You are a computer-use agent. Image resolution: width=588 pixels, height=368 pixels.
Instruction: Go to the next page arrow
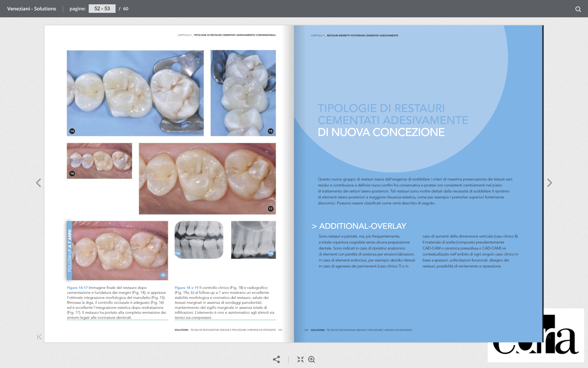pyautogui.click(x=549, y=183)
